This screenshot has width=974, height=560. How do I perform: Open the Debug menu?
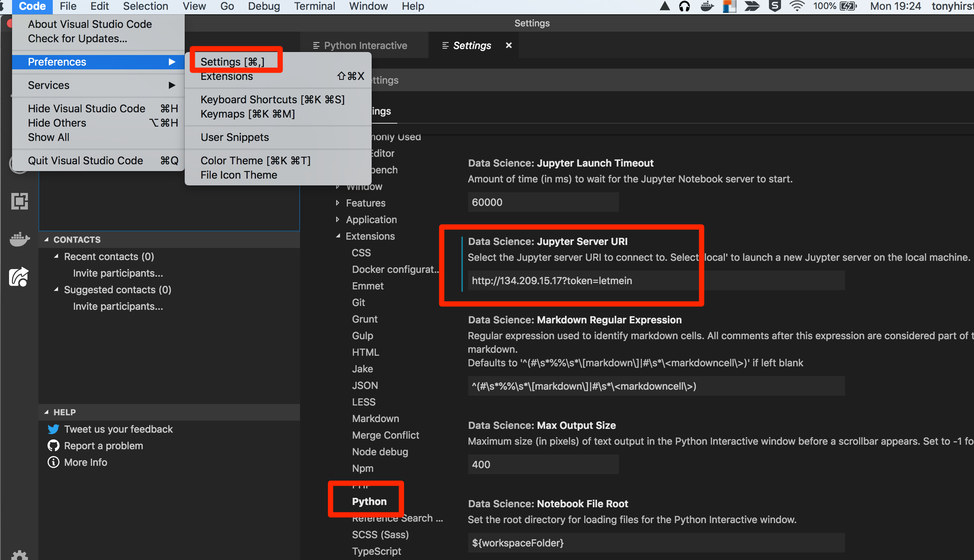263,6
